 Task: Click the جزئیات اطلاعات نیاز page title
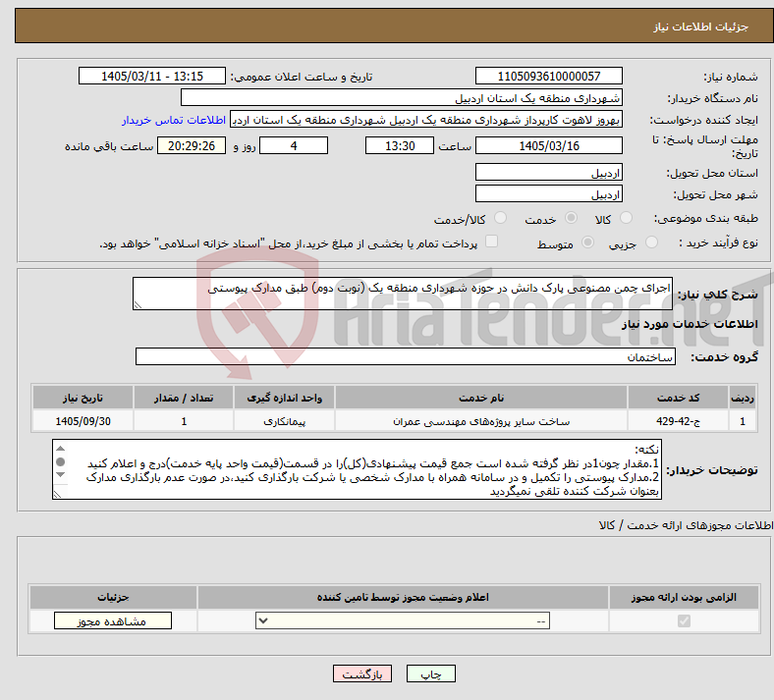point(701,27)
